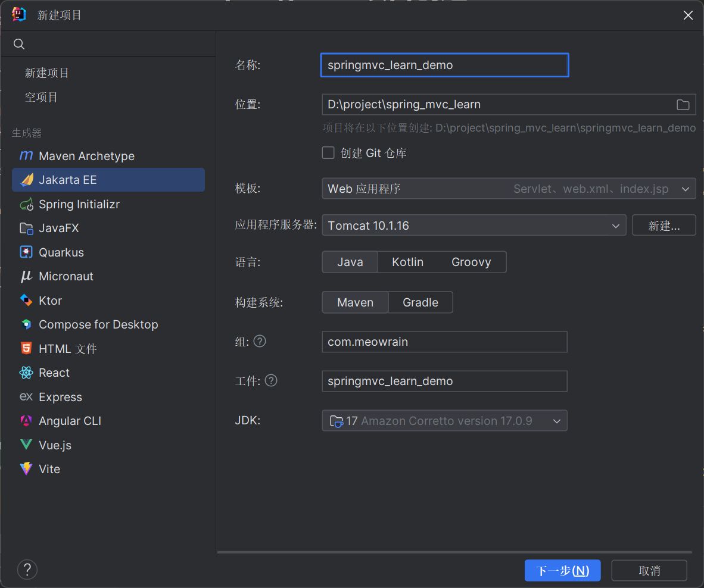Browse for location using the folder icon

(683, 105)
